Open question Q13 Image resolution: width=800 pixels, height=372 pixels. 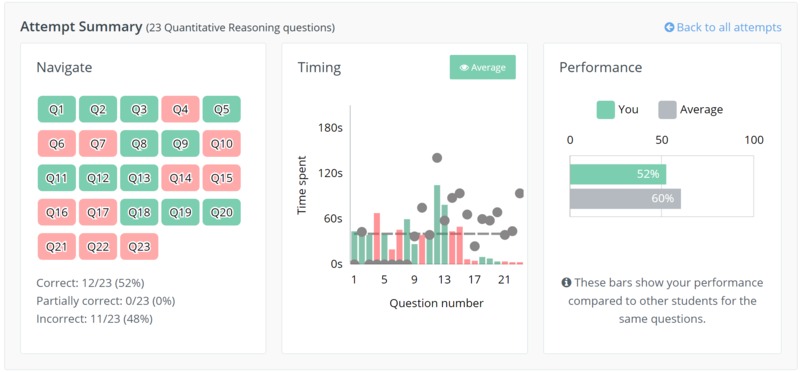pos(139,178)
